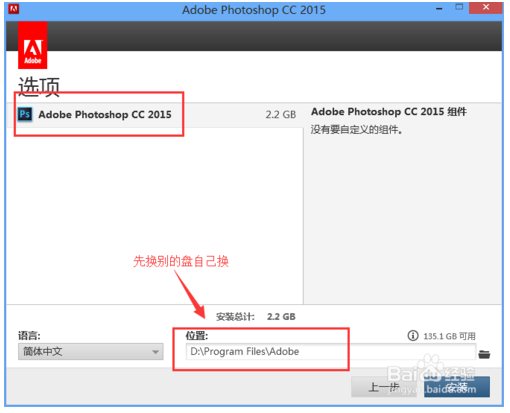The height and width of the screenshot is (413, 510).
Task: Click the 没有要自定义的组件 message
Action: (x=357, y=129)
